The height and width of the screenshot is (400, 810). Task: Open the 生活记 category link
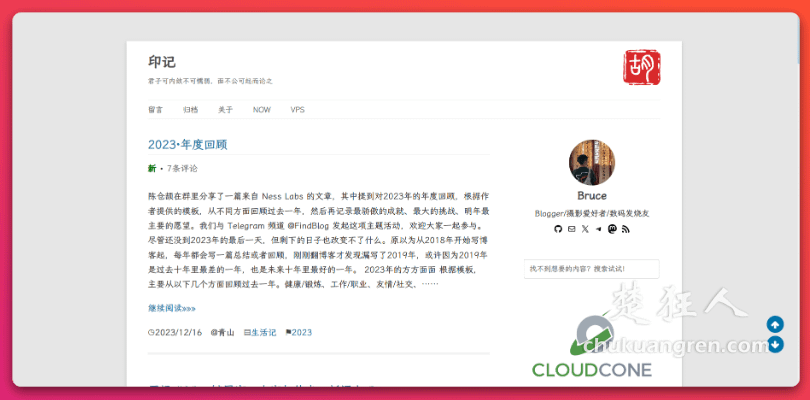[x=263, y=332]
